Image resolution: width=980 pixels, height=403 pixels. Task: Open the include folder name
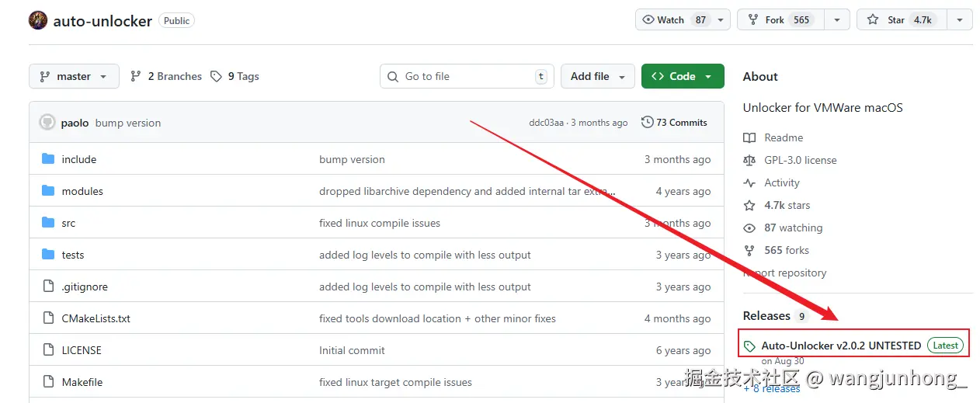pyautogui.click(x=79, y=159)
